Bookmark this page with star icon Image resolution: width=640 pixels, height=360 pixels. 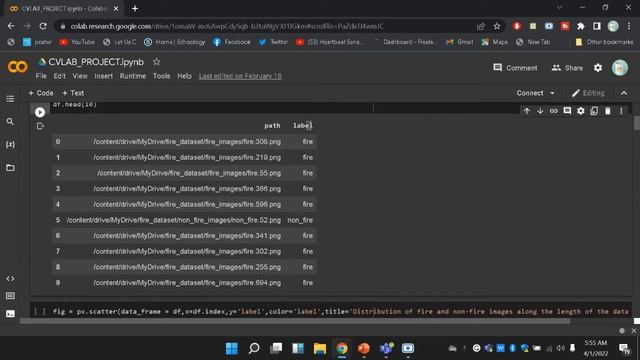[x=497, y=26]
